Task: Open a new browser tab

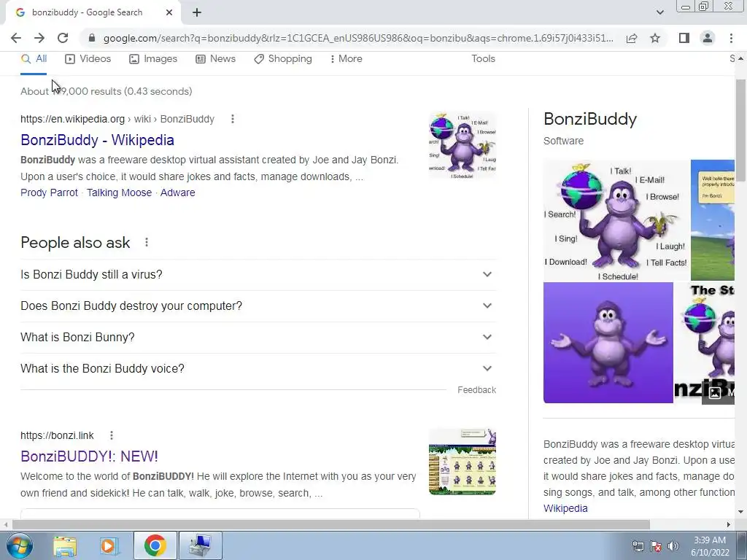Action: coord(197,12)
